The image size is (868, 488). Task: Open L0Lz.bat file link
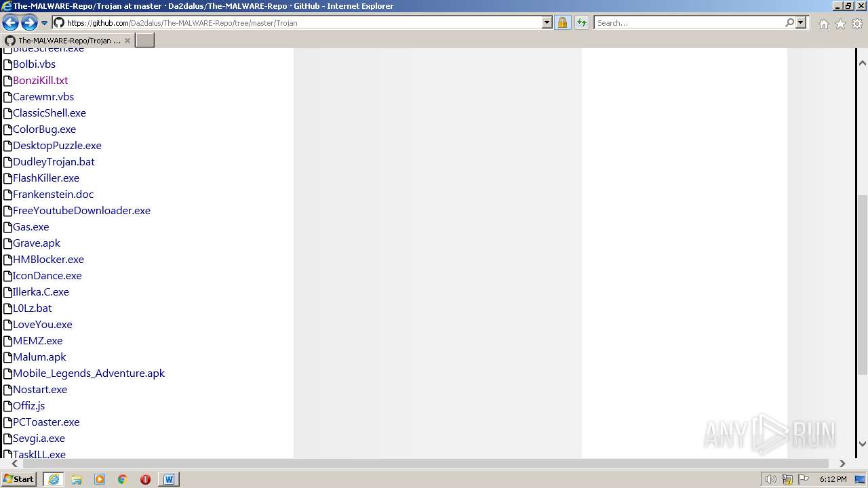click(32, 308)
